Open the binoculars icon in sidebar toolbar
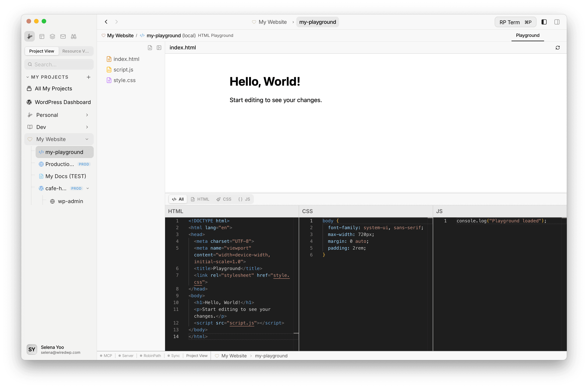The width and height of the screenshot is (588, 388). point(74,37)
